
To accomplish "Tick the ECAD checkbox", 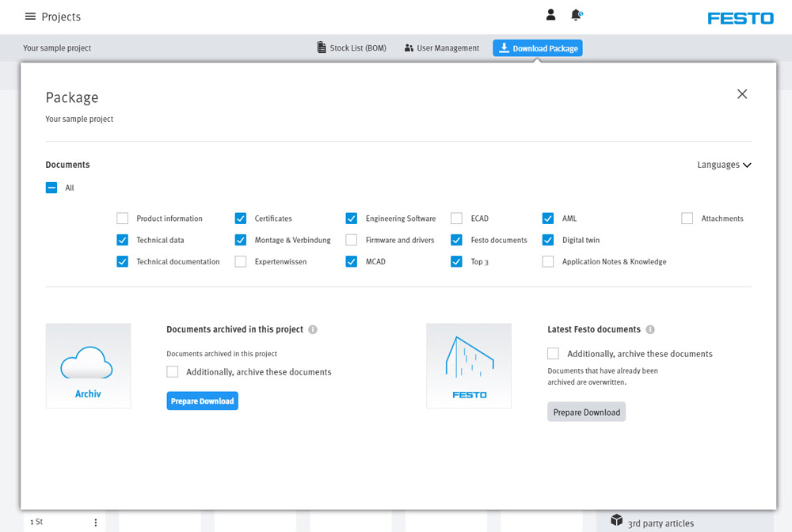I will (x=457, y=218).
